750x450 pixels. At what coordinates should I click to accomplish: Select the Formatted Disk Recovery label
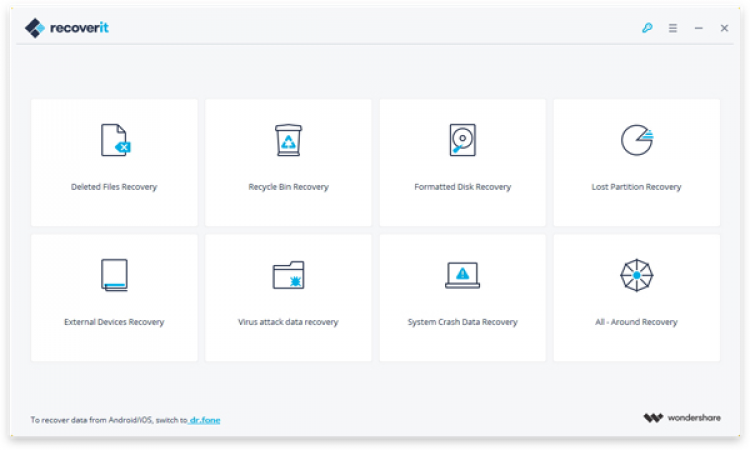(x=463, y=187)
